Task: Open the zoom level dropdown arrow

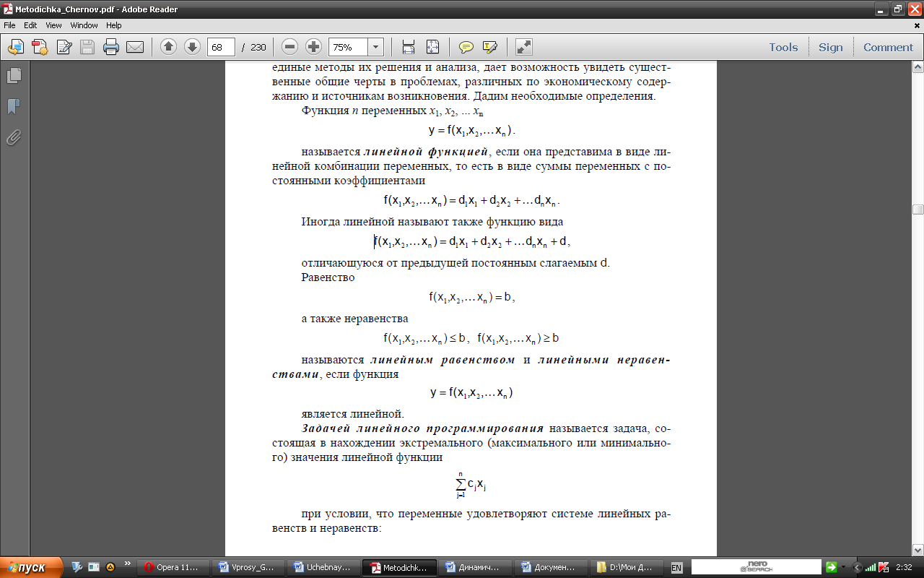Action: 376,47
